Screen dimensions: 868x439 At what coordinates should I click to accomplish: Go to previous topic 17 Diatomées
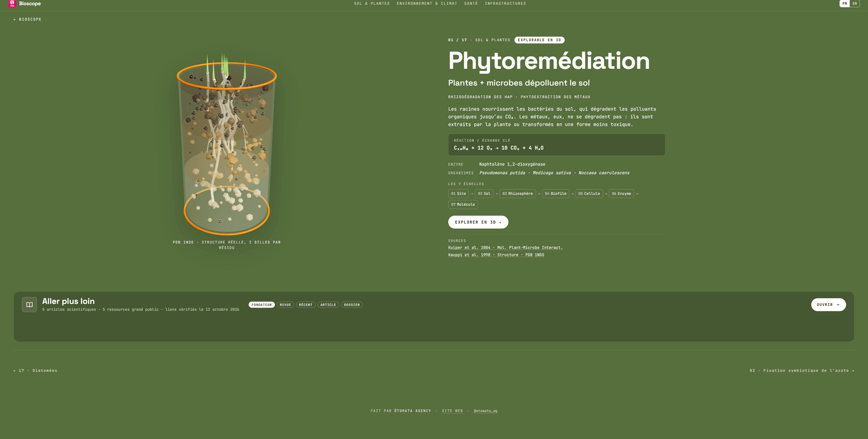[35, 370]
